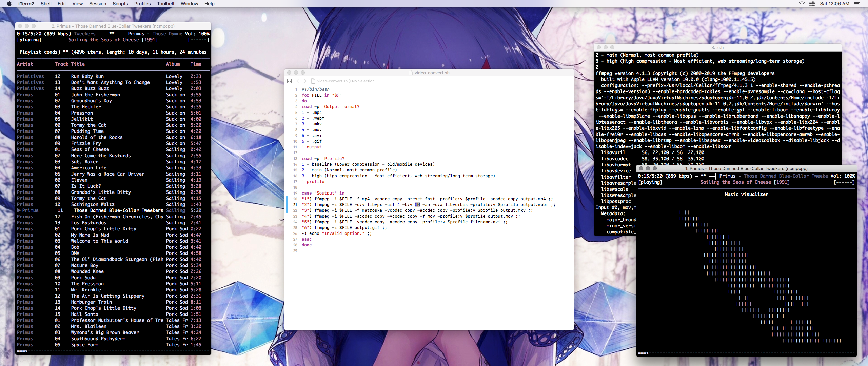Screen dimensions: 868x366
Task: Click the 'esac' line in the editor
Action: [307, 239]
